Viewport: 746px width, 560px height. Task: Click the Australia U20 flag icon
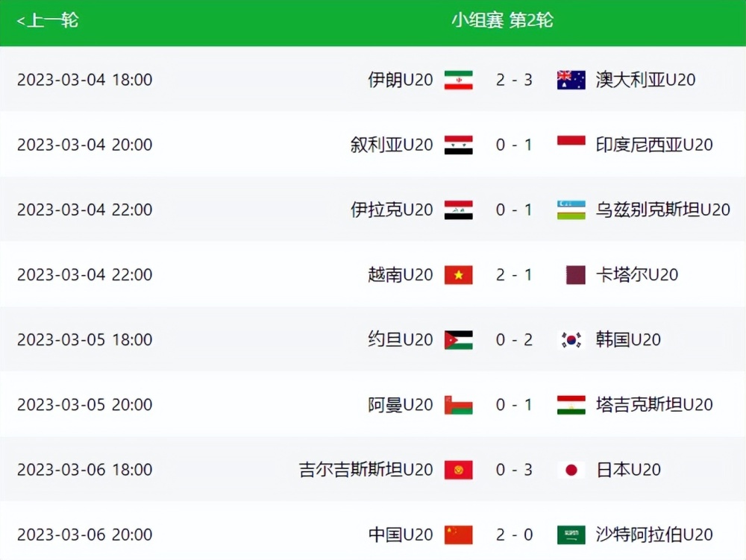point(571,80)
